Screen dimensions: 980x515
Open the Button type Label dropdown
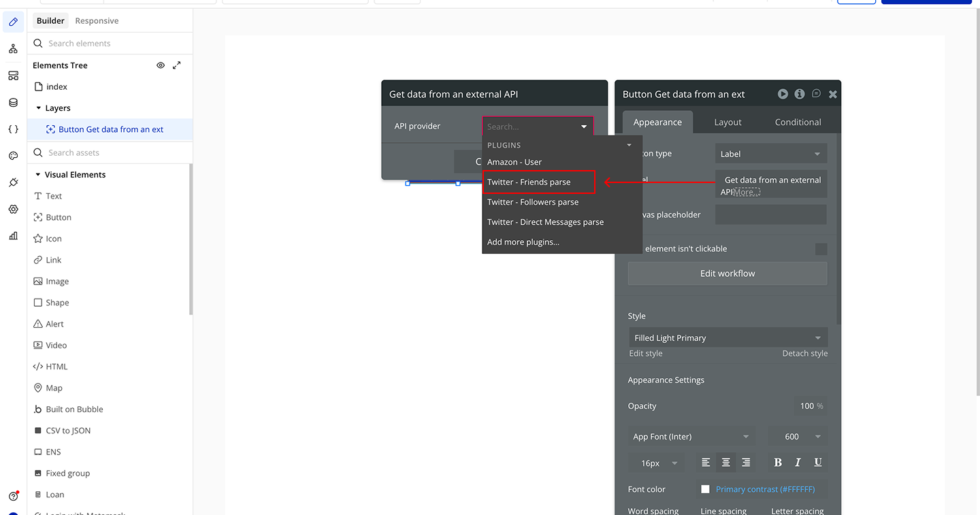(771, 154)
